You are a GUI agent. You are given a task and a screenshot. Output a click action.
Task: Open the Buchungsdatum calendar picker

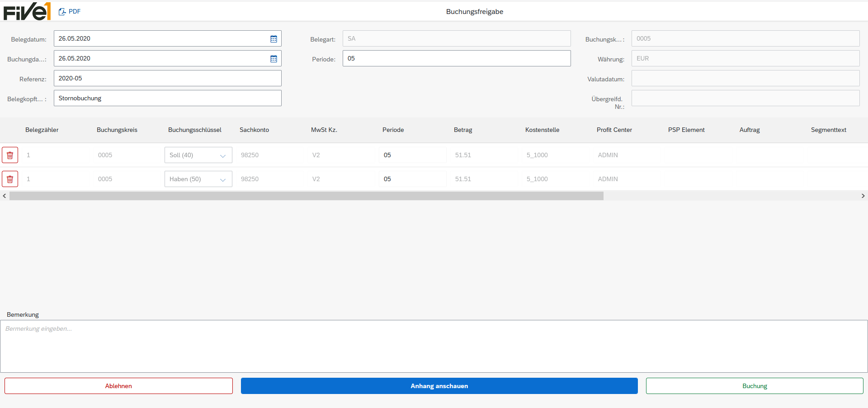[274, 59]
